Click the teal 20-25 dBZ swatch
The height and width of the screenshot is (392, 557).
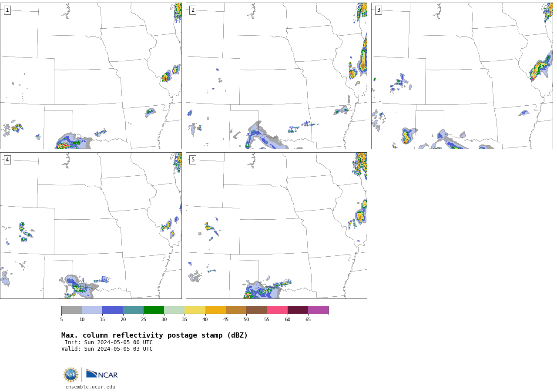[x=133, y=310]
